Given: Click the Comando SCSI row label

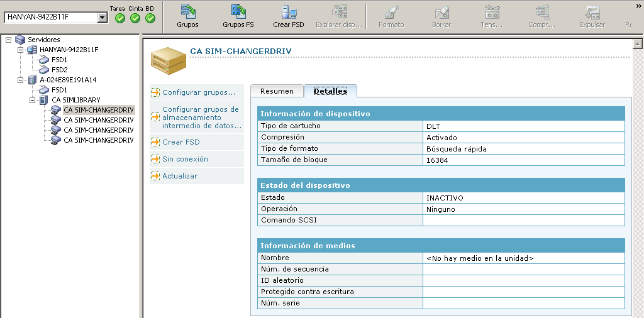Looking at the screenshot, I should (x=289, y=220).
